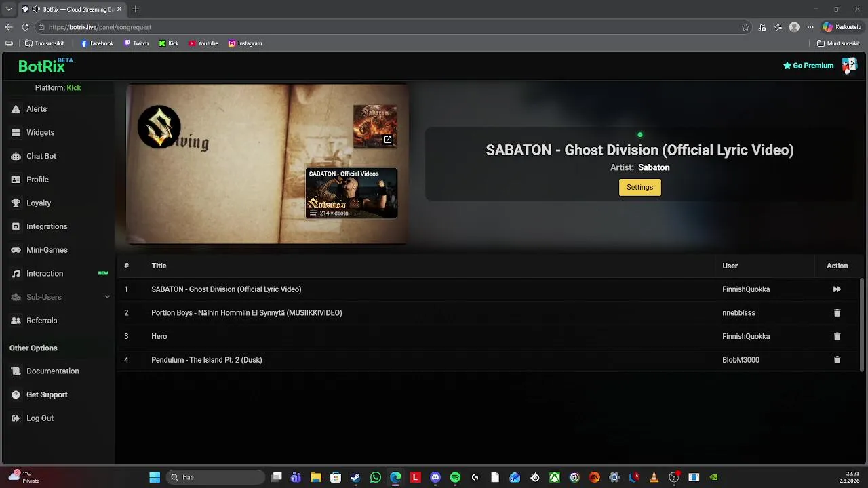Open the Instagram bookmark
Image resolution: width=868 pixels, height=488 pixels.
click(245, 43)
